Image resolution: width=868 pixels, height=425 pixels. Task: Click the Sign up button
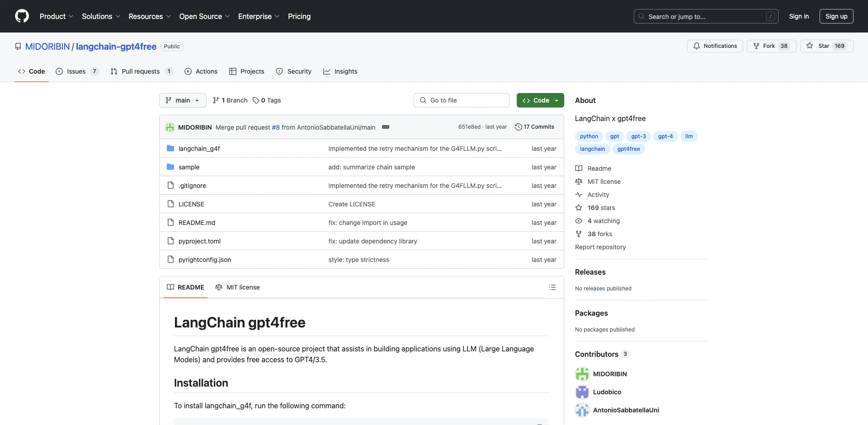[x=836, y=16]
